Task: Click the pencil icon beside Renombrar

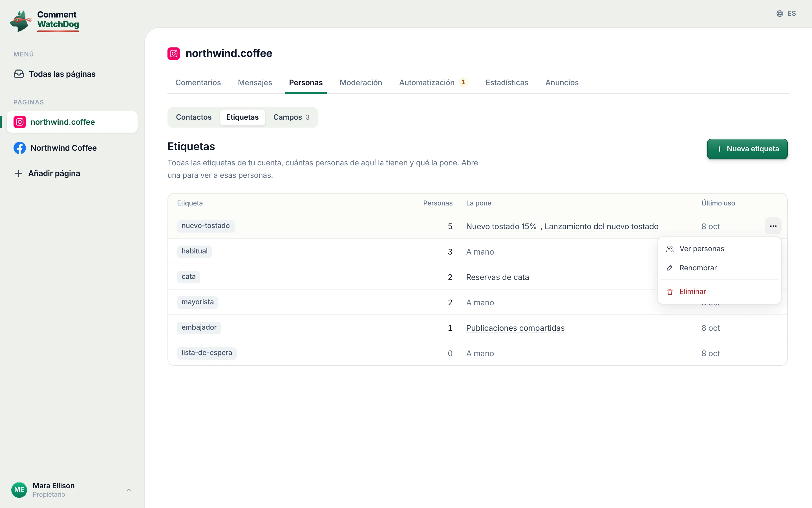Action: point(670,268)
